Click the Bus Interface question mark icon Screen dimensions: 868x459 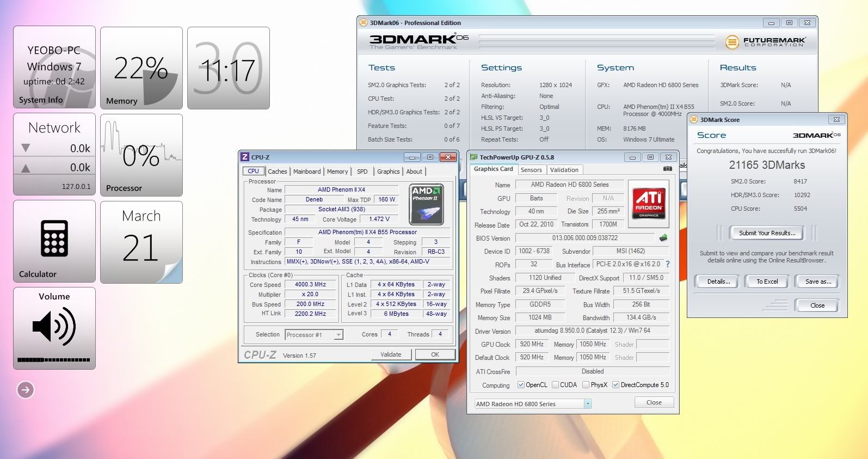coord(668,264)
